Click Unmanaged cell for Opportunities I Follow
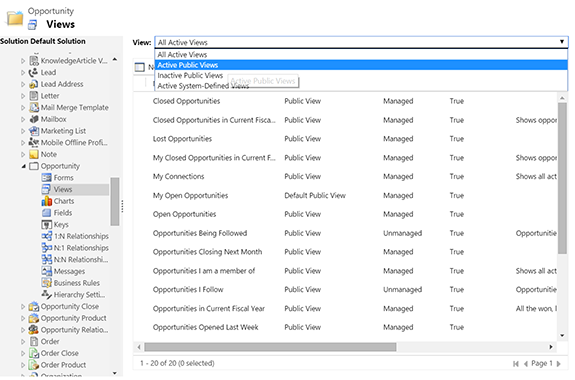Image resolution: width=575 pixels, height=380 pixels. (402, 289)
